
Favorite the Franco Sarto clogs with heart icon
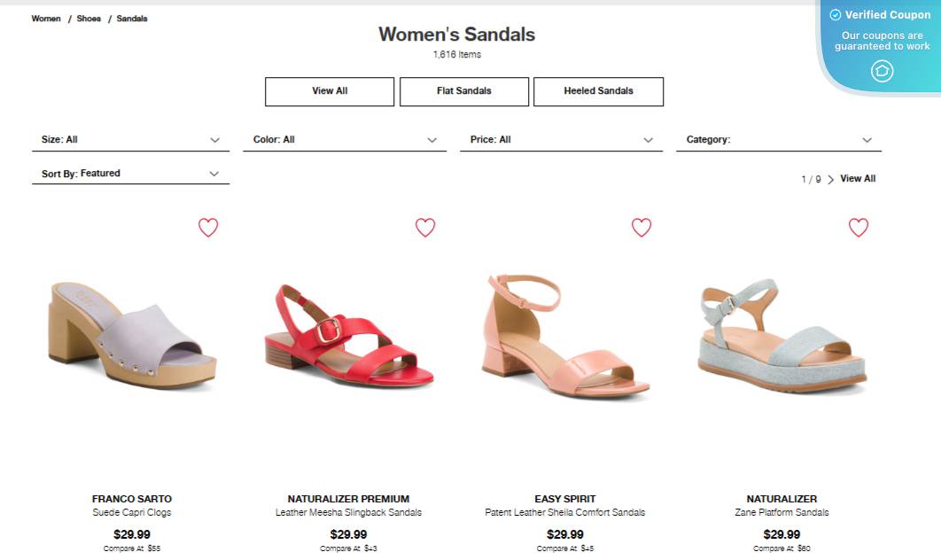(207, 228)
